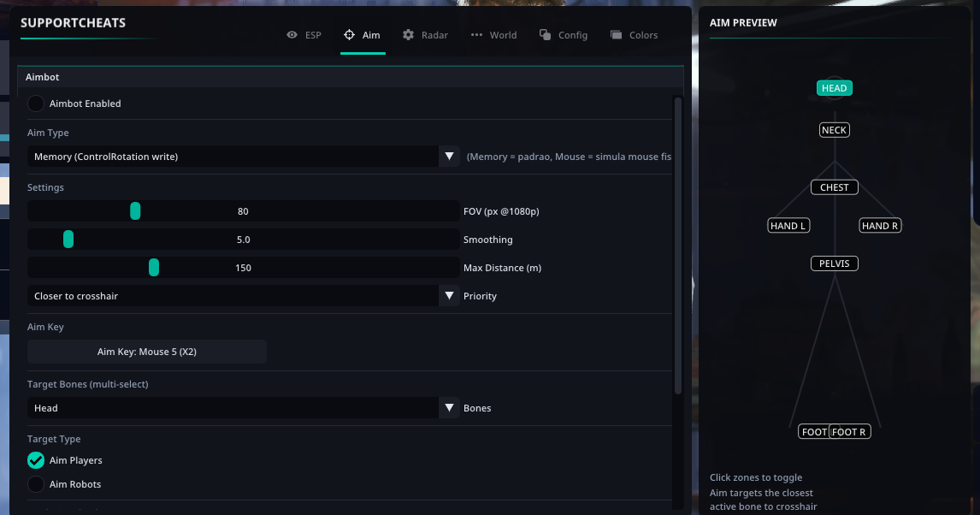Click the Target Type heading
This screenshot has height=515, width=980.
tap(54, 440)
